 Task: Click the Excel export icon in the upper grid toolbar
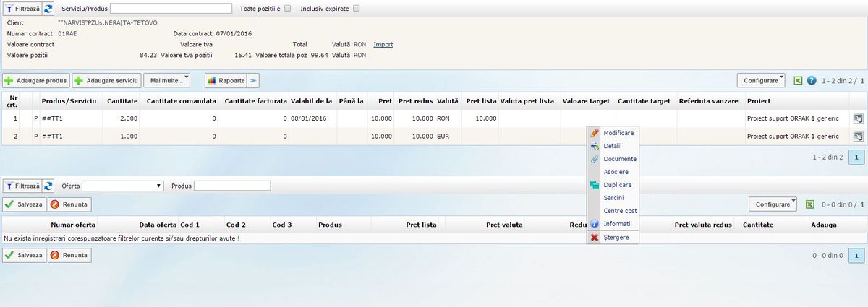tap(798, 80)
